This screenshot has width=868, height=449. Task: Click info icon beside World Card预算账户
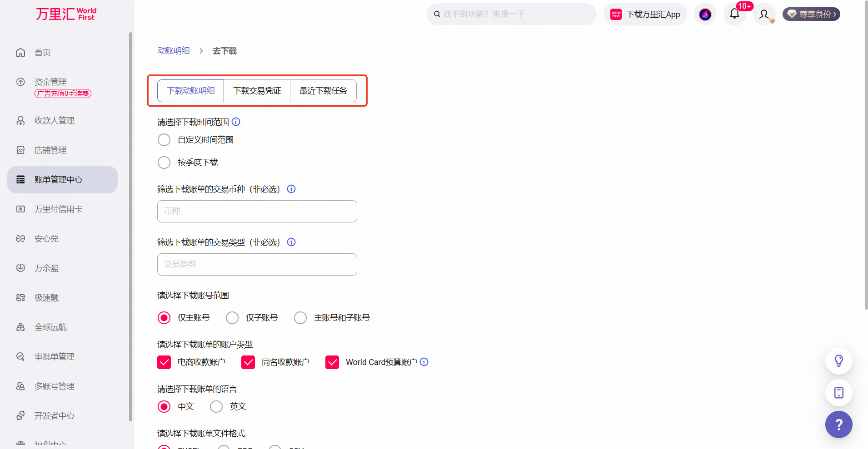(x=424, y=362)
